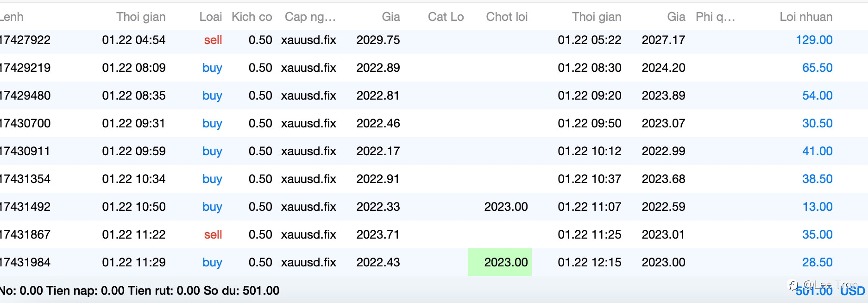Click the buy label of order 17430700
This screenshot has width=868, height=303.
coord(212,123)
